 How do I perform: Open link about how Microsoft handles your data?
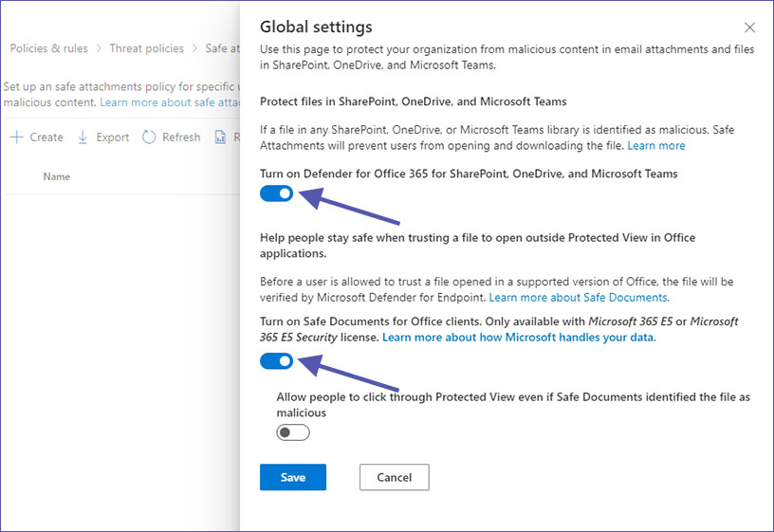(519, 338)
